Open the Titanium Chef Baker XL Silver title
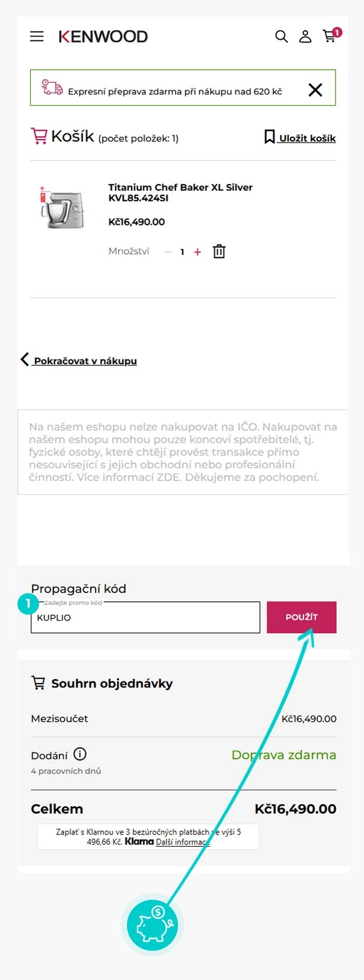 coord(180,193)
